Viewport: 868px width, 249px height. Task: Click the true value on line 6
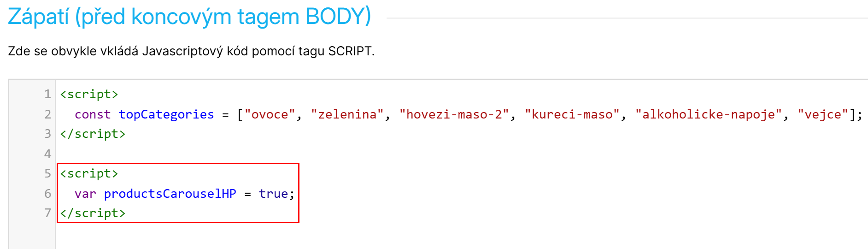point(273,194)
